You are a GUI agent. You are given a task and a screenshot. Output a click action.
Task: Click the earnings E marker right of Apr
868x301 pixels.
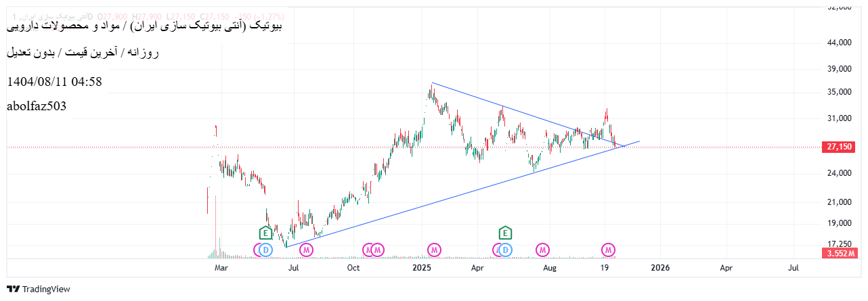[505, 233]
